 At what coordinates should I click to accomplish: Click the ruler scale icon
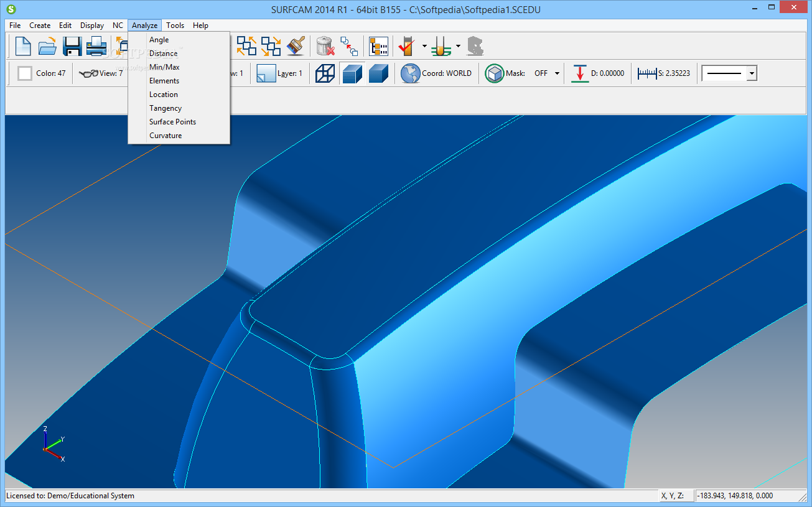click(x=647, y=73)
